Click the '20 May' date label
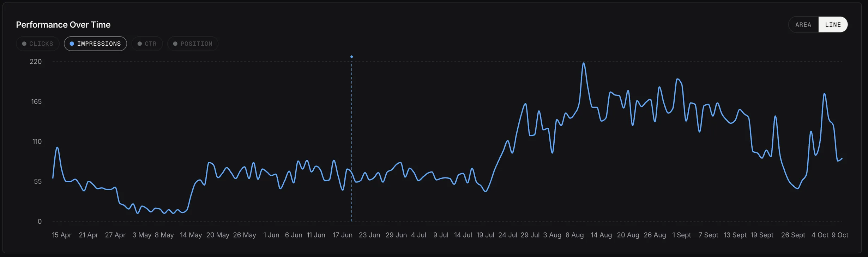The image size is (868, 257). [218, 235]
